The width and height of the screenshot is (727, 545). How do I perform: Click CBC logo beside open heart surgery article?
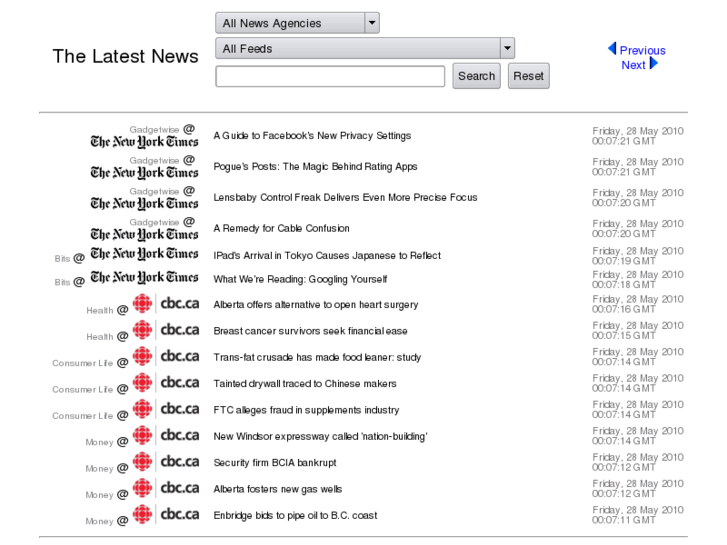166,304
